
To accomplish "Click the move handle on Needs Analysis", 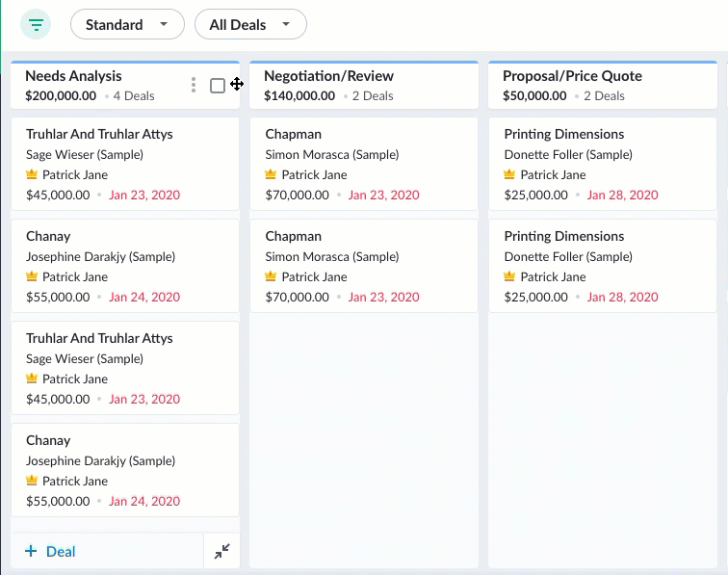I will (237, 85).
